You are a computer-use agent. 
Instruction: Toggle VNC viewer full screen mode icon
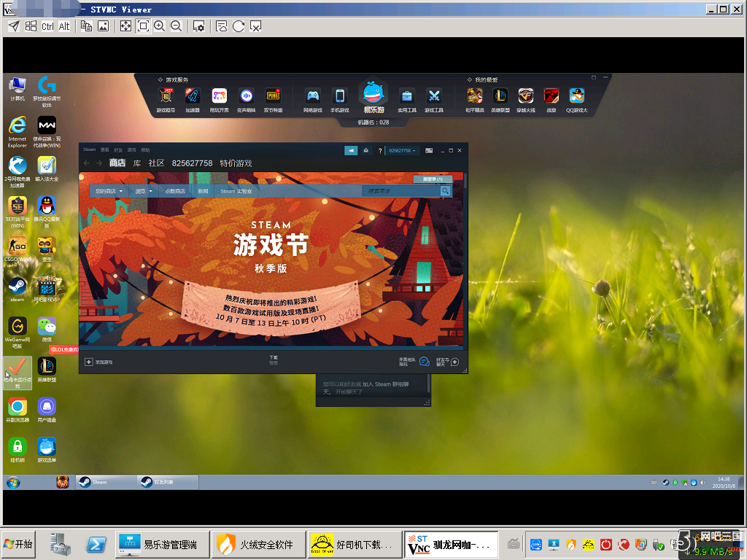click(x=125, y=26)
